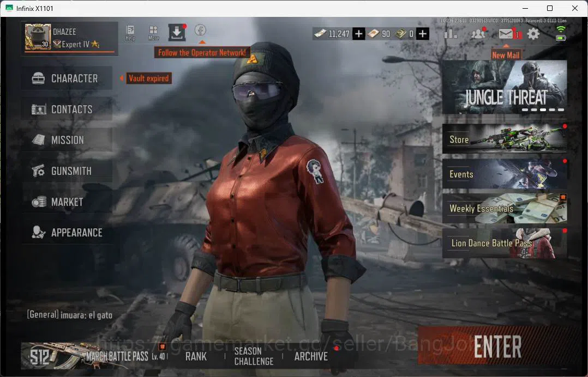
Task: Click the New Mail notification label
Action: (x=506, y=55)
